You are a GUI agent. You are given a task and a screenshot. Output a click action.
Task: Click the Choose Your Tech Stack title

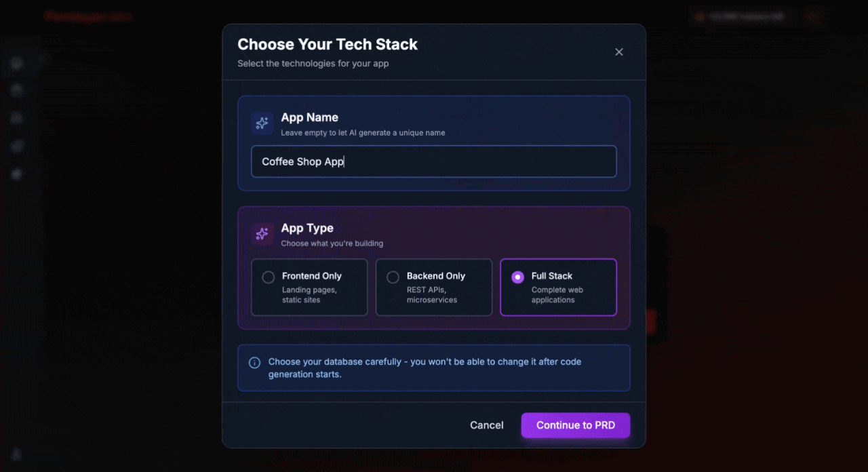(328, 45)
